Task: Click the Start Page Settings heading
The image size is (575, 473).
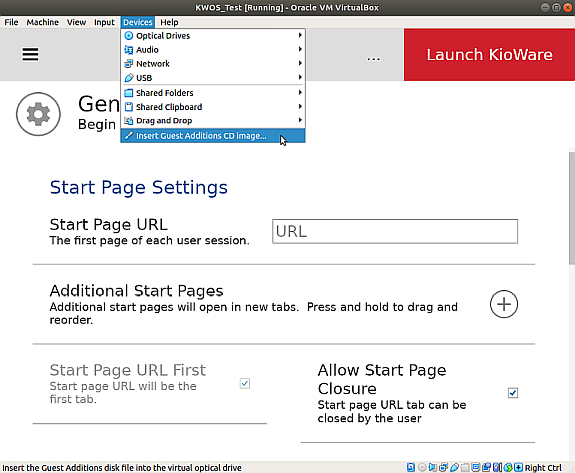Action: (x=139, y=187)
